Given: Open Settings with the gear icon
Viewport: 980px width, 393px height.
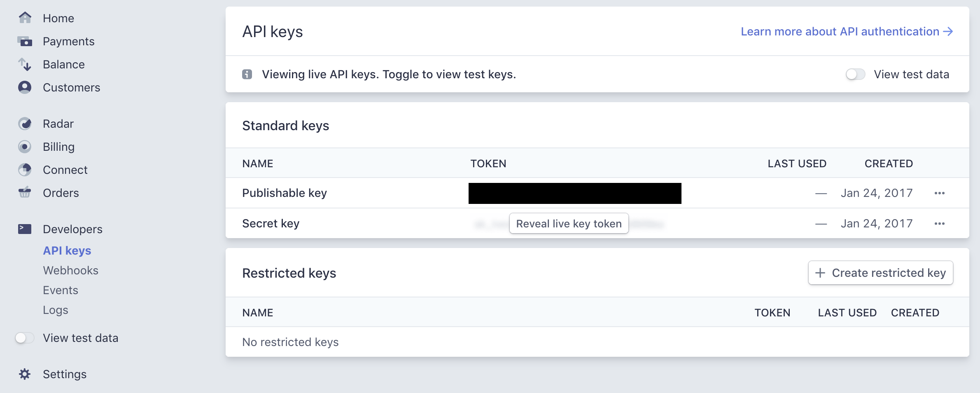Looking at the screenshot, I should pos(25,374).
